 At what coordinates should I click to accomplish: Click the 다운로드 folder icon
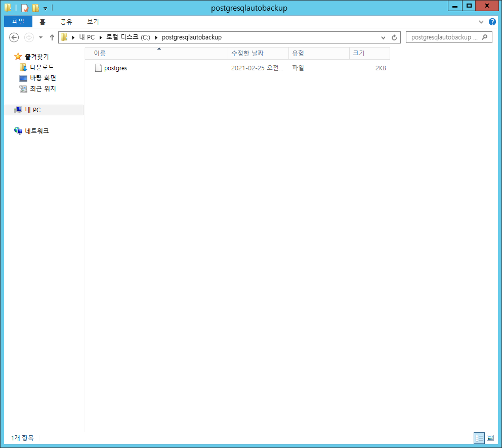23,67
